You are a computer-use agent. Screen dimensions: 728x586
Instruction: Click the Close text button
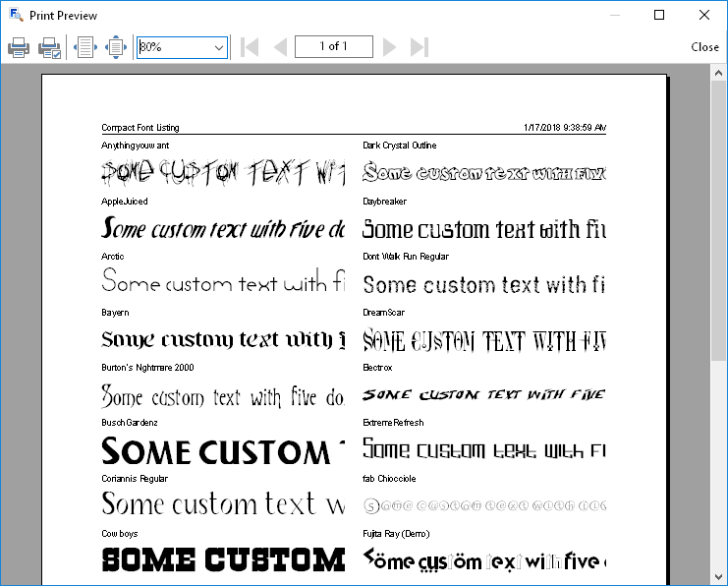click(x=704, y=47)
